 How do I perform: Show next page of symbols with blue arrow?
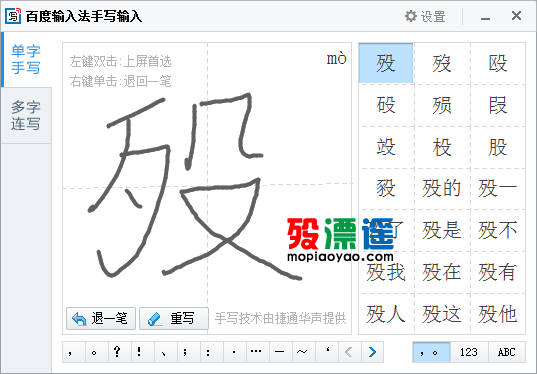coord(372,352)
